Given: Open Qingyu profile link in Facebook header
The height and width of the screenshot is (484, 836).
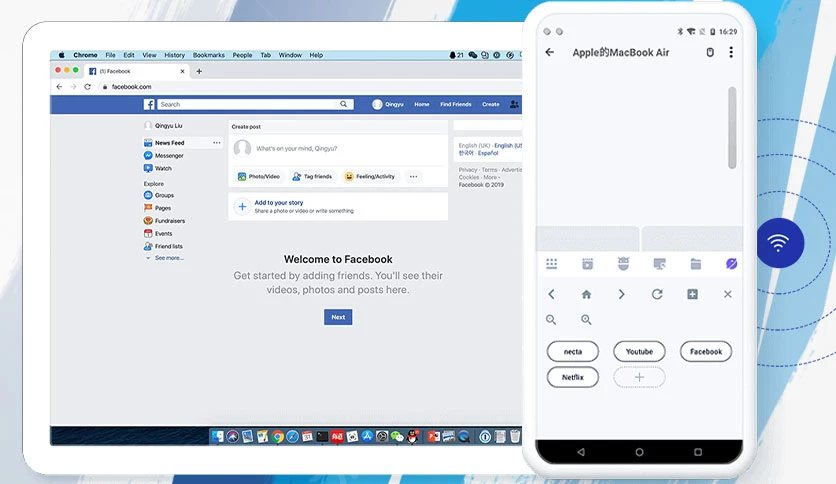Looking at the screenshot, I should (x=388, y=104).
